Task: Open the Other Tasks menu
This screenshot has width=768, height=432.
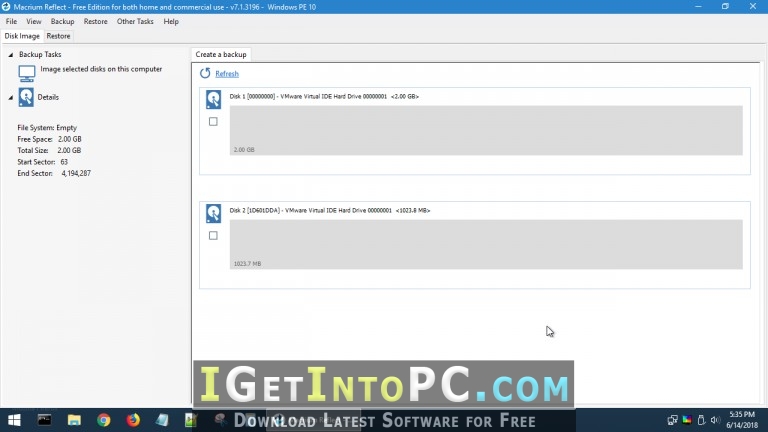Action: [135, 22]
